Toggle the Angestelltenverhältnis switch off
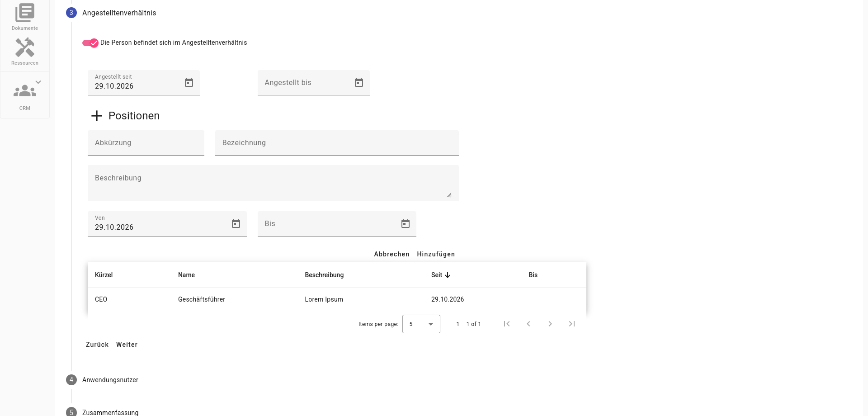 (x=90, y=43)
